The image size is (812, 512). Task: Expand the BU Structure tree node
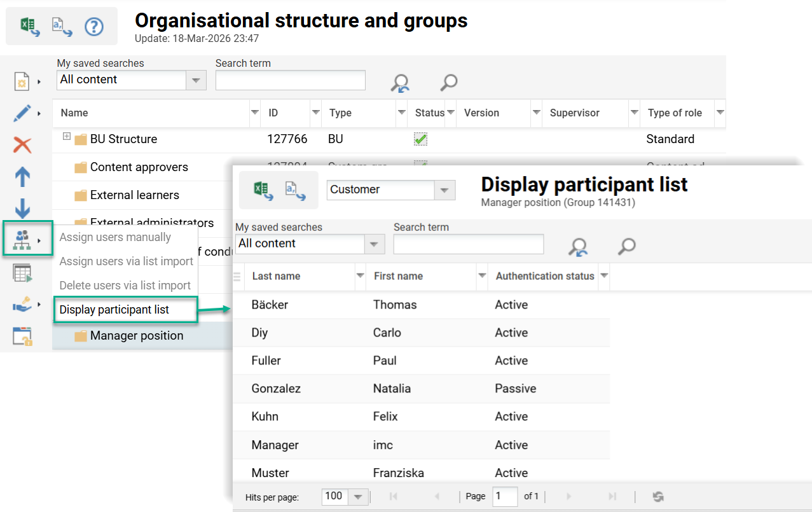(x=68, y=135)
